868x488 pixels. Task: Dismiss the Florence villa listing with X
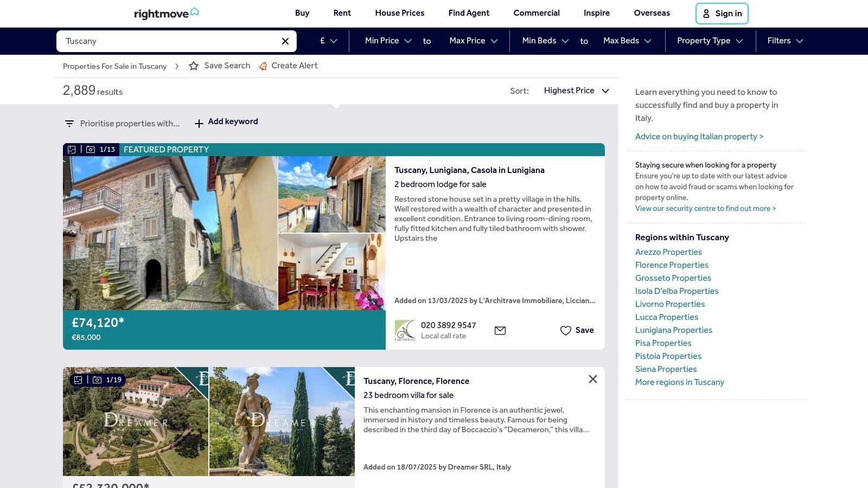(593, 379)
